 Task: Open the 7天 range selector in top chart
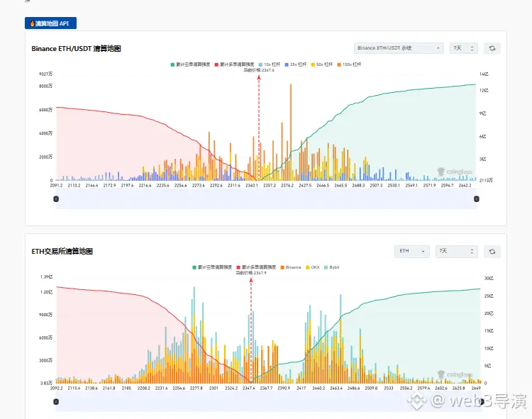pos(463,48)
